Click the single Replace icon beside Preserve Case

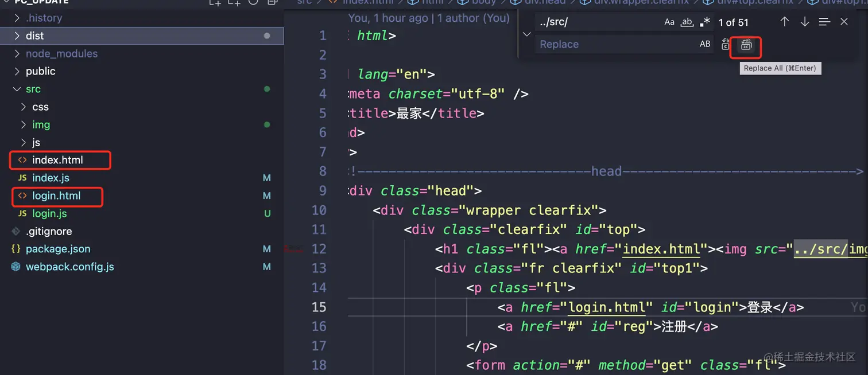point(726,45)
